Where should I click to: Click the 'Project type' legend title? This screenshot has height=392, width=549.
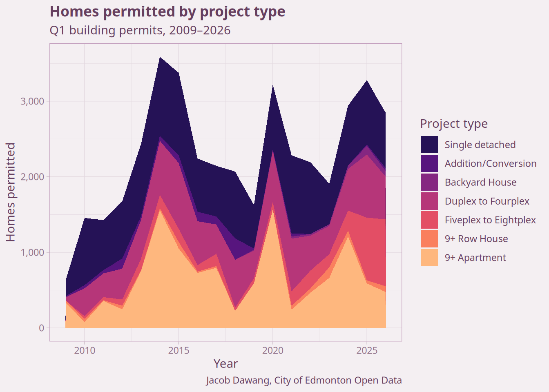click(x=454, y=123)
